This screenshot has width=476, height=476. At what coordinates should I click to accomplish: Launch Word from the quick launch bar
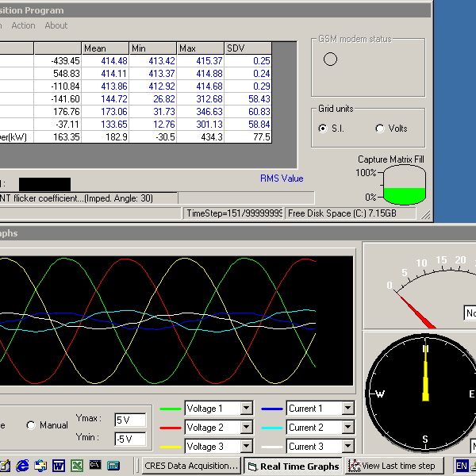59,466
